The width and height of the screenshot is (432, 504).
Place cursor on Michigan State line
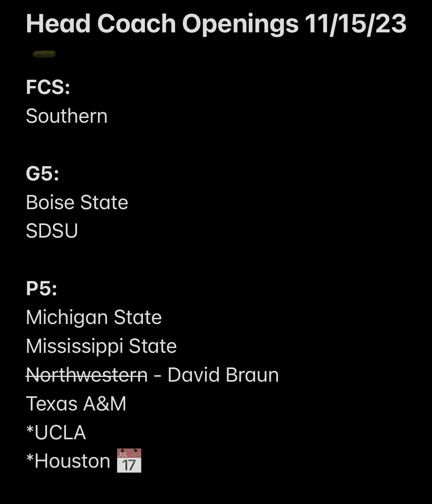94,318
